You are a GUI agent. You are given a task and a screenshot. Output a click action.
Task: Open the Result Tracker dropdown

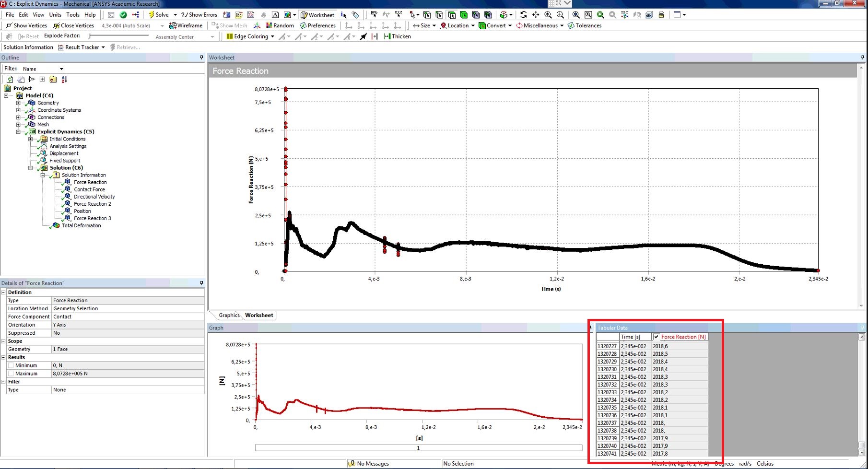tap(103, 47)
